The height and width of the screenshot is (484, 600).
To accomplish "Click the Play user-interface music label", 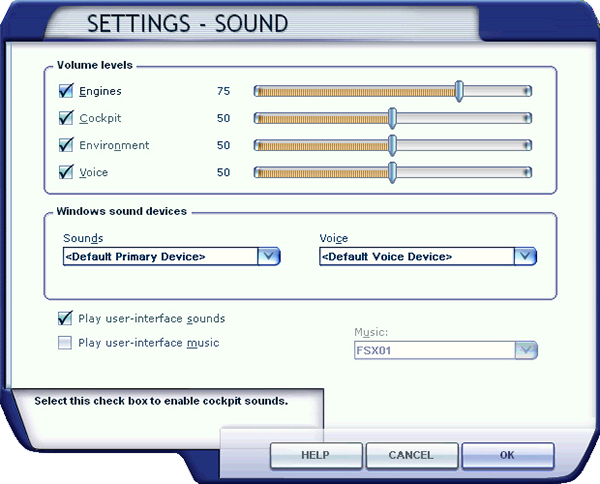I will click(148, 343).
